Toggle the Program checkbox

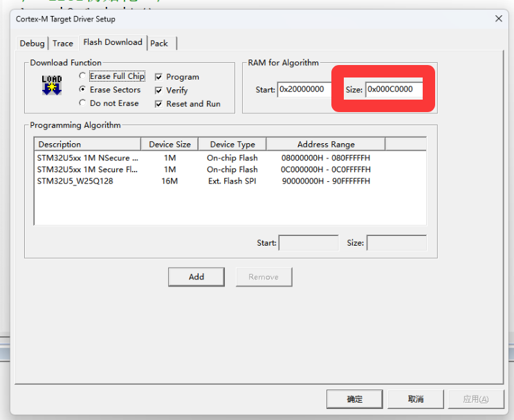pyautogui.click(x=159, y=77)
